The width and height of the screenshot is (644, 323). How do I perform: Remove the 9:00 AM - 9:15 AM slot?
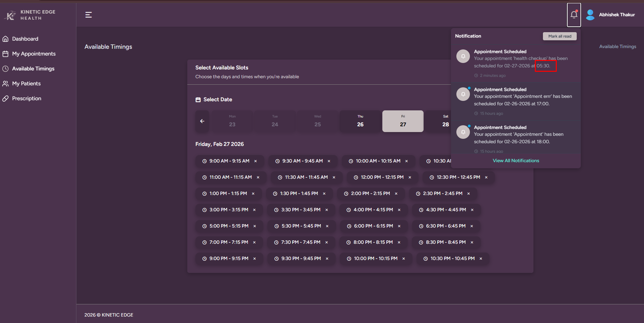click(256, 161)
